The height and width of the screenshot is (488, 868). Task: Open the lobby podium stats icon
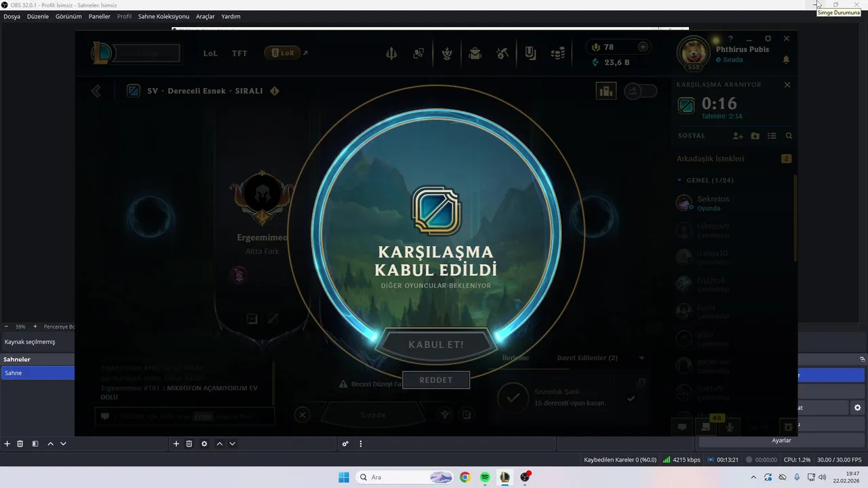pos(606,91)
